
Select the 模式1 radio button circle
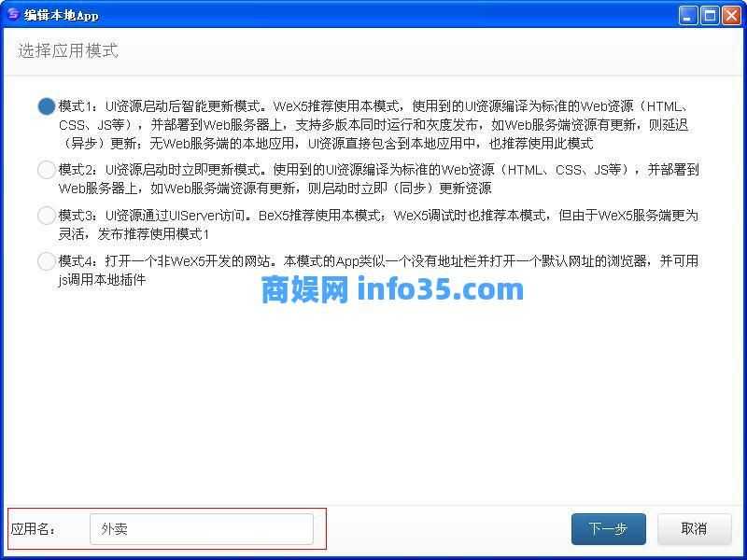pyautogui.click(x=46, y=106)
